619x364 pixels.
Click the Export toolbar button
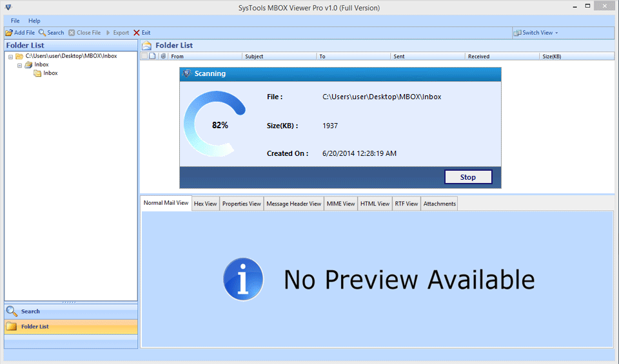click(117, 33)
